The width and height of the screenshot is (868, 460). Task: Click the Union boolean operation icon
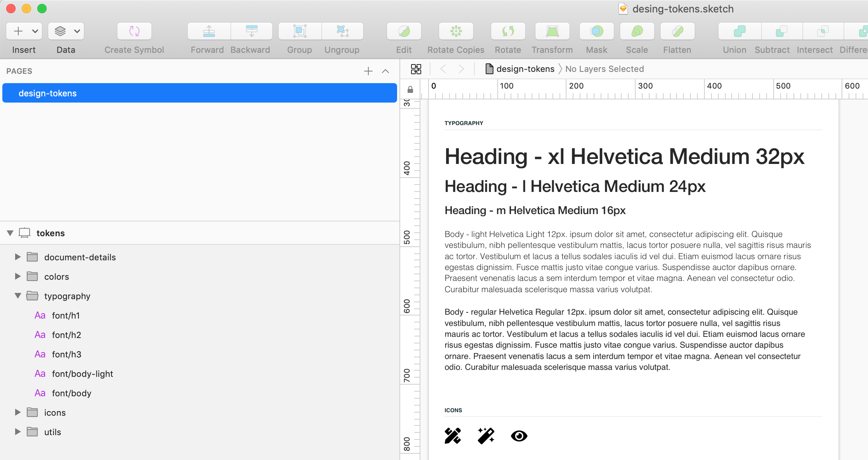739,31
